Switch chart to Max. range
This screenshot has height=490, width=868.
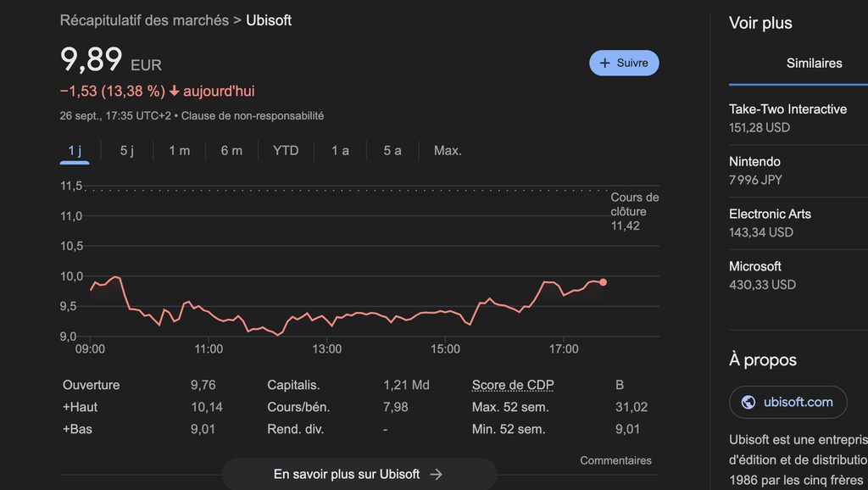click(448, 151)
